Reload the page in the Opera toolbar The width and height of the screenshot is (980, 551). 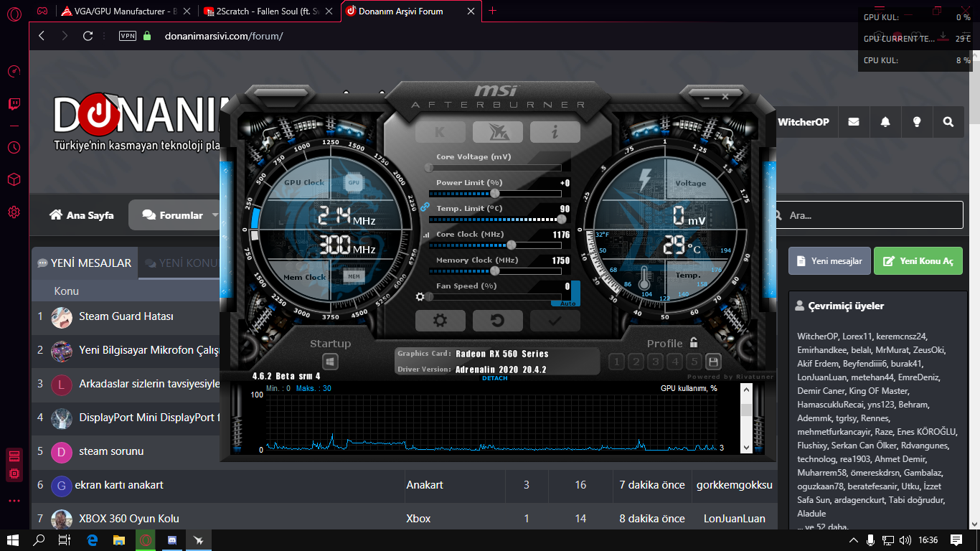[x=88, y=36]
